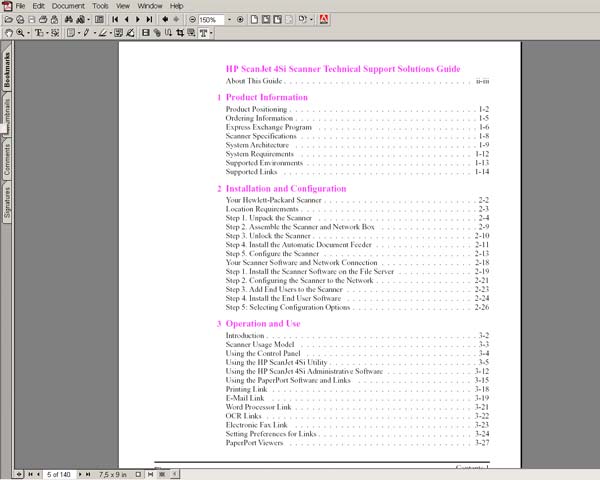
Task: Expand the Pencil tool dropdown arrow
Action: click(95, 34)
